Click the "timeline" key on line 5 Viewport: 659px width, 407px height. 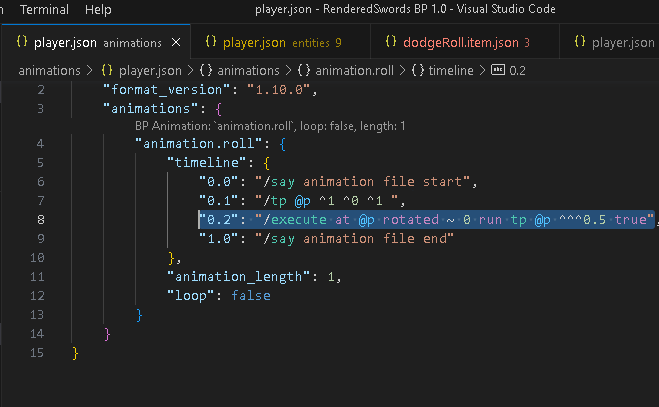pyautogui.click(x=207, y=163)
